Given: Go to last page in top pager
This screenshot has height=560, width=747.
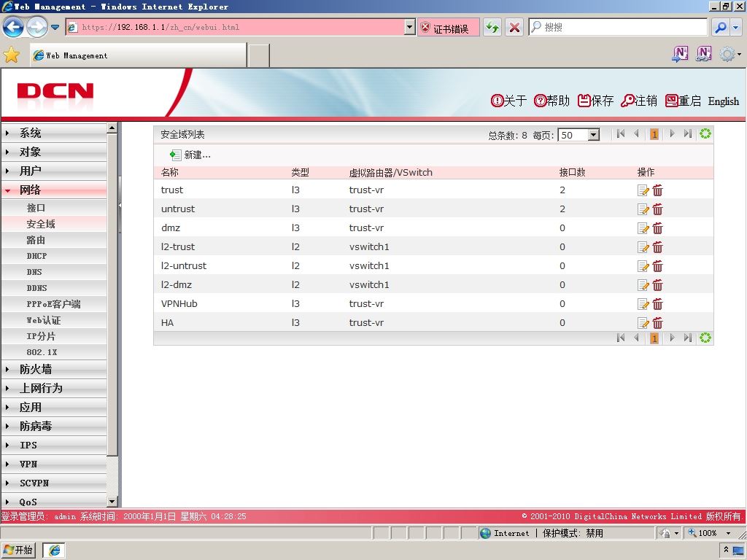Looking at the screenshot, I should [x=687, y=134].
